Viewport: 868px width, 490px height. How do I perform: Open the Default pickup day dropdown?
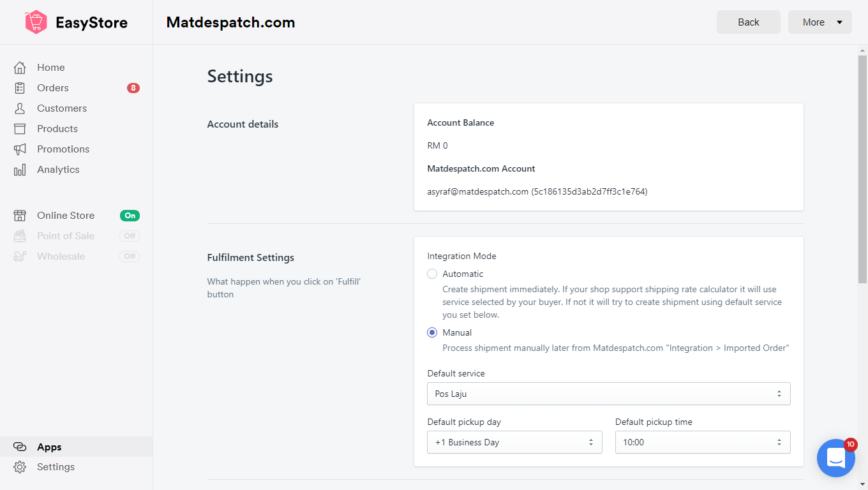point(514,442)
